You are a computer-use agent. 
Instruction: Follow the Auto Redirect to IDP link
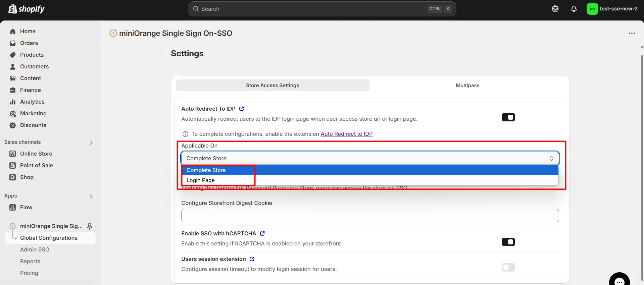[x=347, y=134]
